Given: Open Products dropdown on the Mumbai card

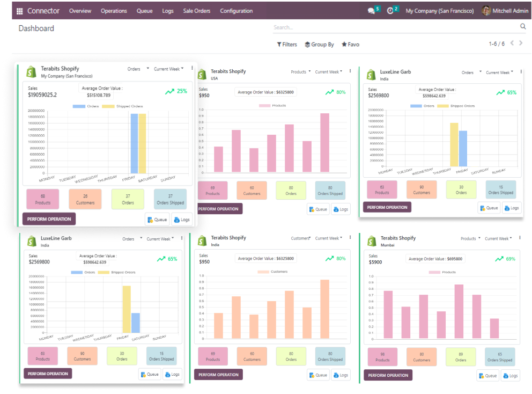Looking at the screenshot, I should pyautogui.click(x=470, y=239).
